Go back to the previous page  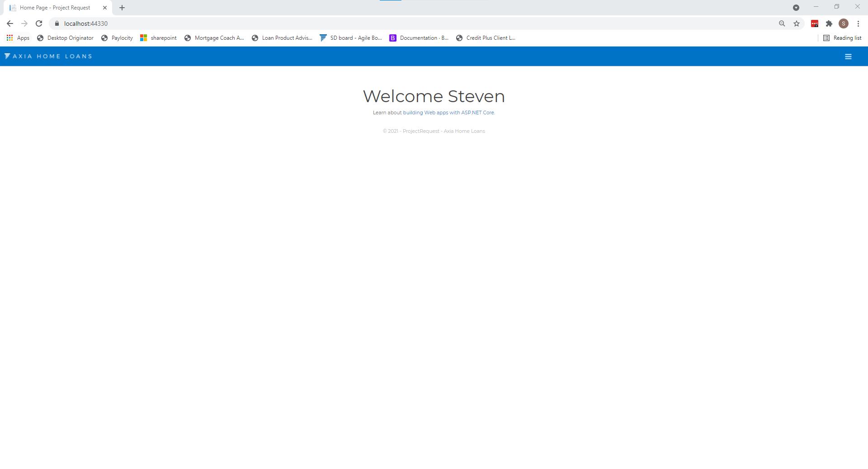pyautogui.click(x=10, y=23)
